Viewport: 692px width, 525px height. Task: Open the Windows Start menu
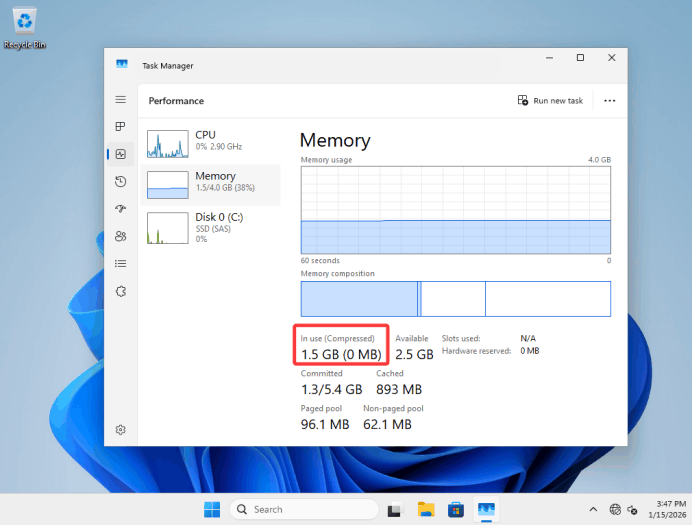coord(213,509)
